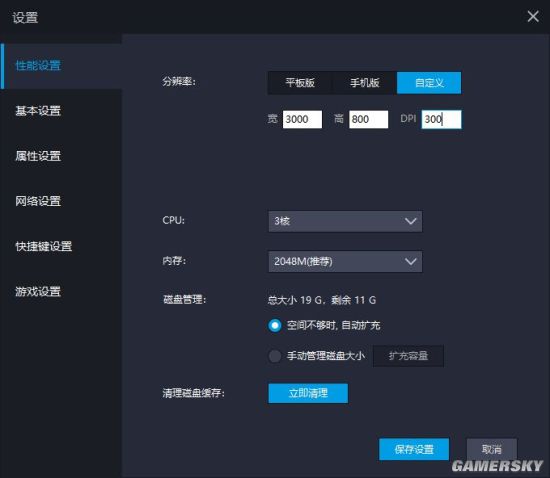Select 手动管理磁盘大小 radio option
The image size is (550, 478).
[275, 356]
